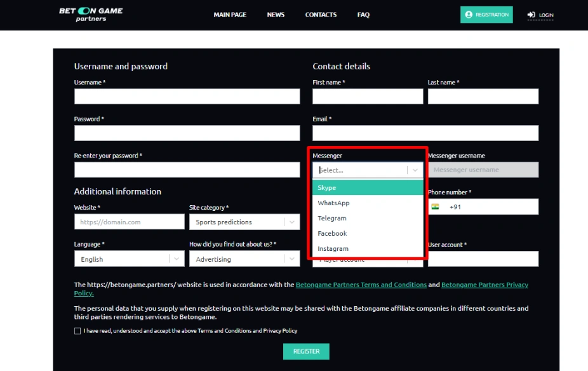Image resolution: width=588 pixels, height=371 pixels.
Task: Click the Registration button in header
Action: click(x=486, y=15)
